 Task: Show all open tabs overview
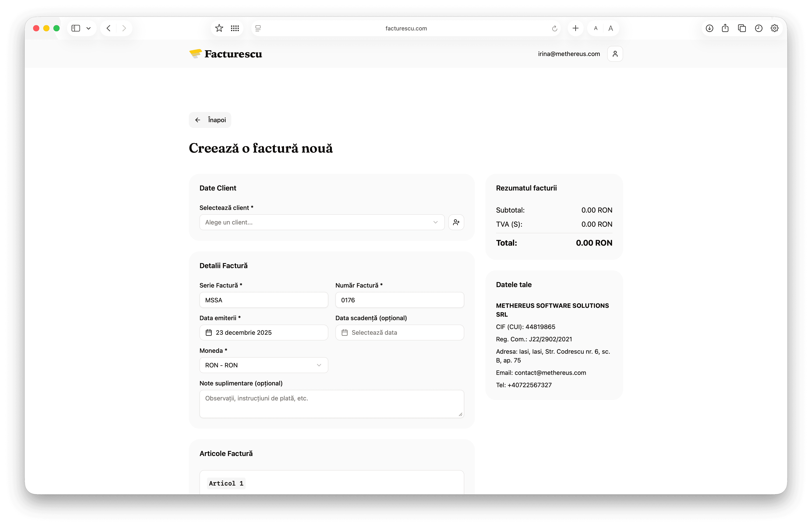742,28
